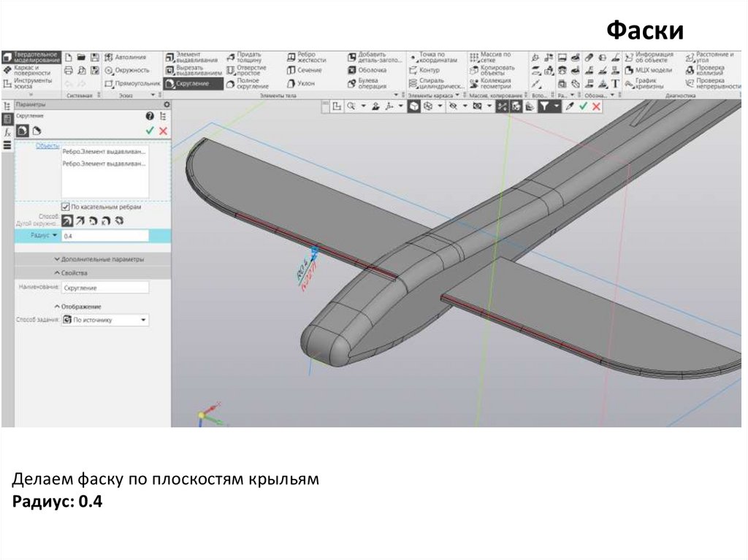
Task: Click the Объекты link in parameters
Action: pyautogui.click(x=47, y=146)
